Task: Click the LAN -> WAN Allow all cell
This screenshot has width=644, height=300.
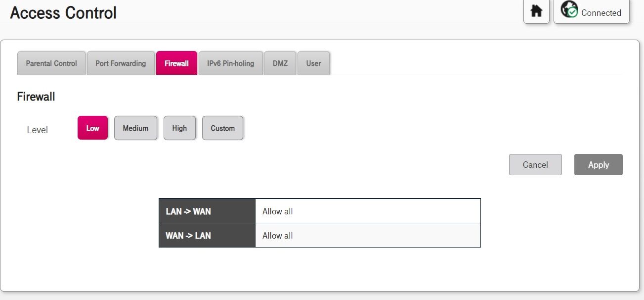Action: pyautogui.click(x=368, y=211)
